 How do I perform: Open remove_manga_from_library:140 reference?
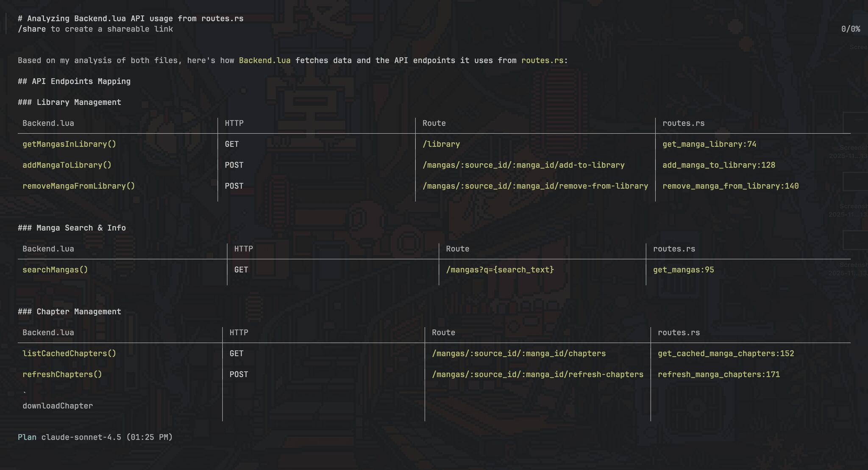tap(731, 186)
